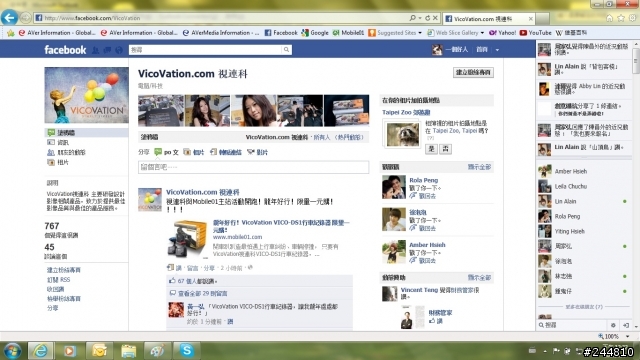640x360 pixels.
Task: Click the URL address bar
Action: [x=220, y=18]
